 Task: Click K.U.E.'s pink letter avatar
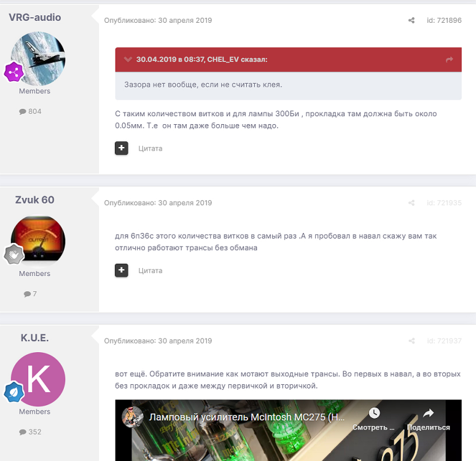coord(38,379)
